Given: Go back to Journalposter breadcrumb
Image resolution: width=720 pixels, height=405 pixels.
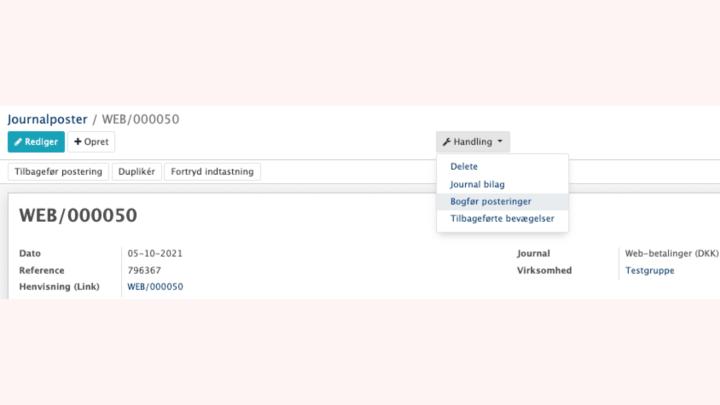Looking at the screenshot, I should (x=47, y=119).
